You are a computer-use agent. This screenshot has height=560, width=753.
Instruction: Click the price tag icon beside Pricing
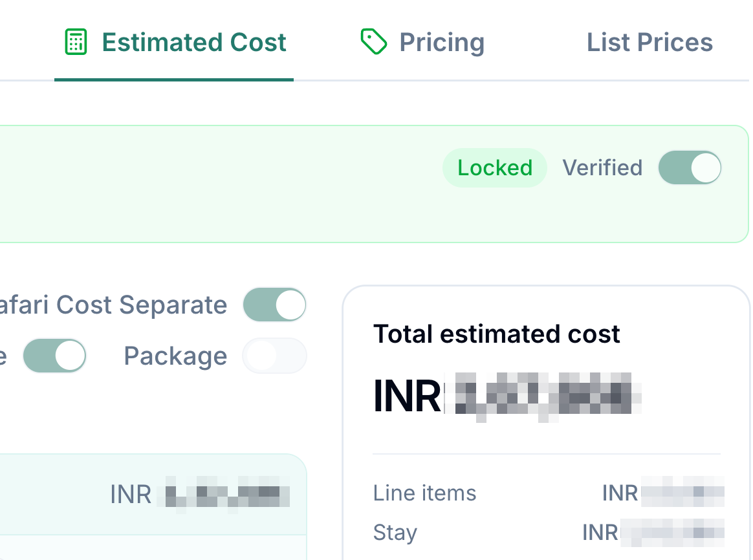click(x=374, y=42)
